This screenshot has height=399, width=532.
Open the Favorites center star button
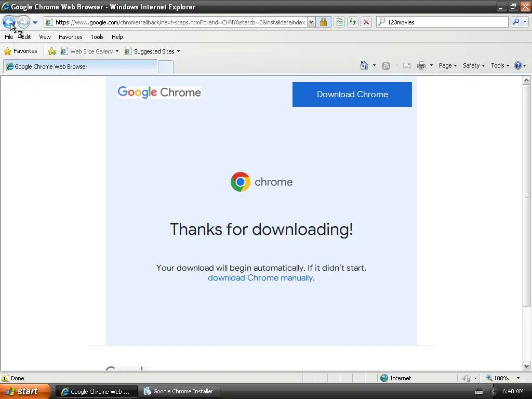click(20, 51)
